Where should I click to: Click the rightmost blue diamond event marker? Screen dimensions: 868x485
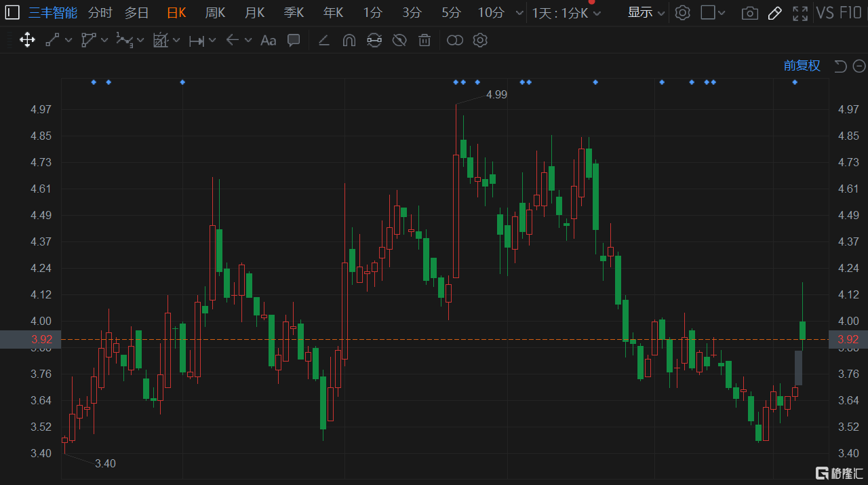(x=795, y=82)
